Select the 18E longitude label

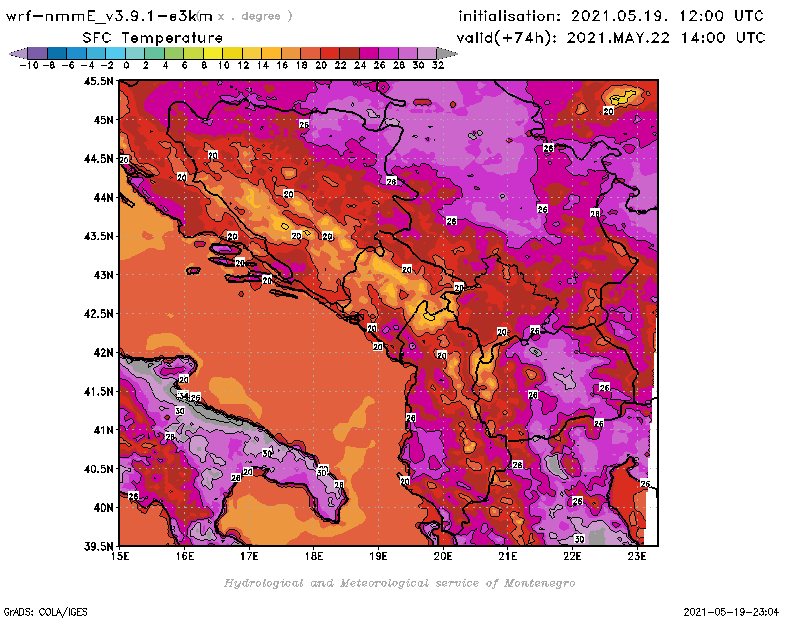point(314,556)
